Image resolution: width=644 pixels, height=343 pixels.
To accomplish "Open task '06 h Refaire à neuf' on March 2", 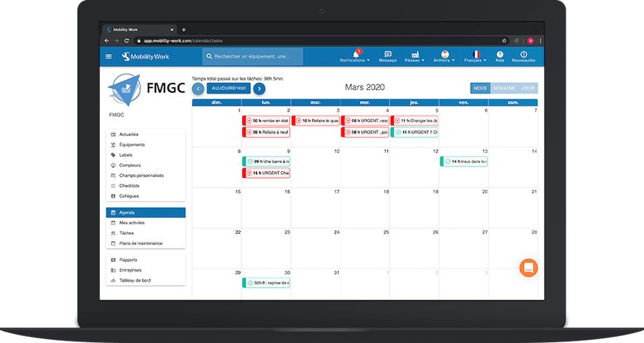I will point(266,132).
